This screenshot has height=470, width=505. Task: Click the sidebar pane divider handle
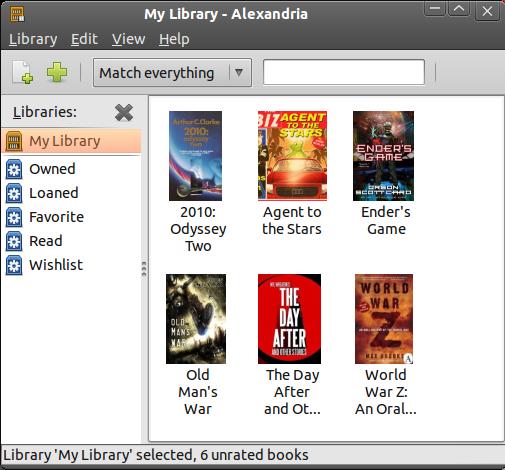pyautogui.click(x=144, y=269)
